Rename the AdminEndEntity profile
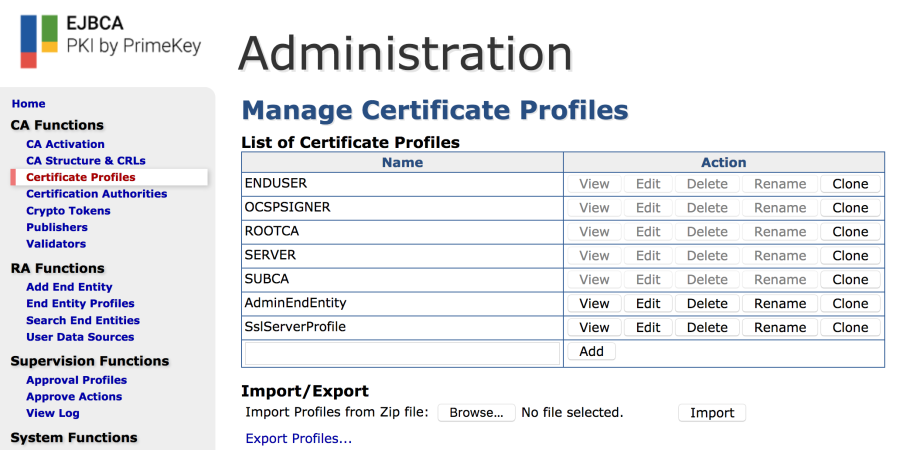 tap(780, 304)
